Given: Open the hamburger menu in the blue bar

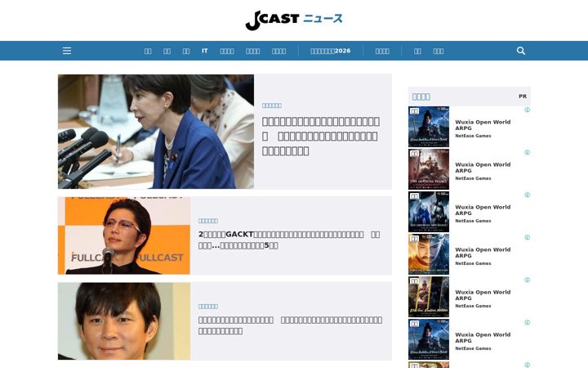Looking at the screenshot, I should [x=67, y=51].
